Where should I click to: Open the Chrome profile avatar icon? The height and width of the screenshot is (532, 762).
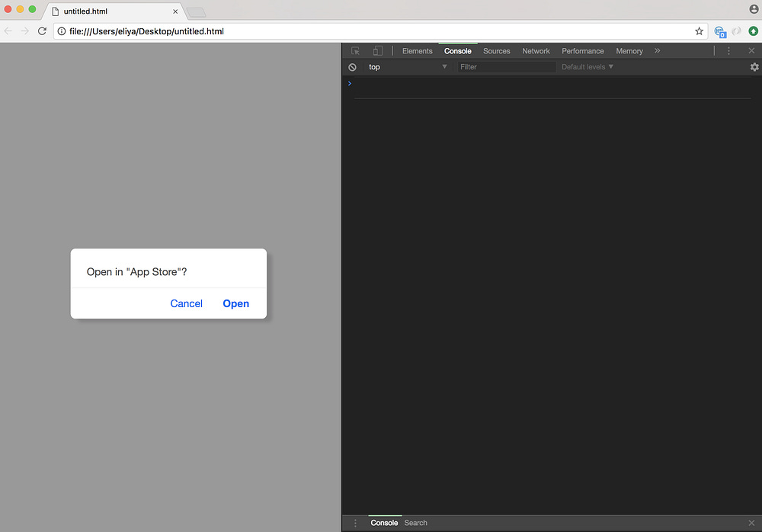click(754, 8)
